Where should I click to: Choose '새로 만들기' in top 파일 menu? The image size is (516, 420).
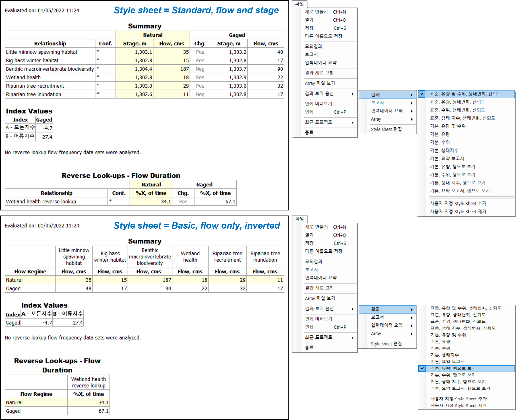click(316, 12)
